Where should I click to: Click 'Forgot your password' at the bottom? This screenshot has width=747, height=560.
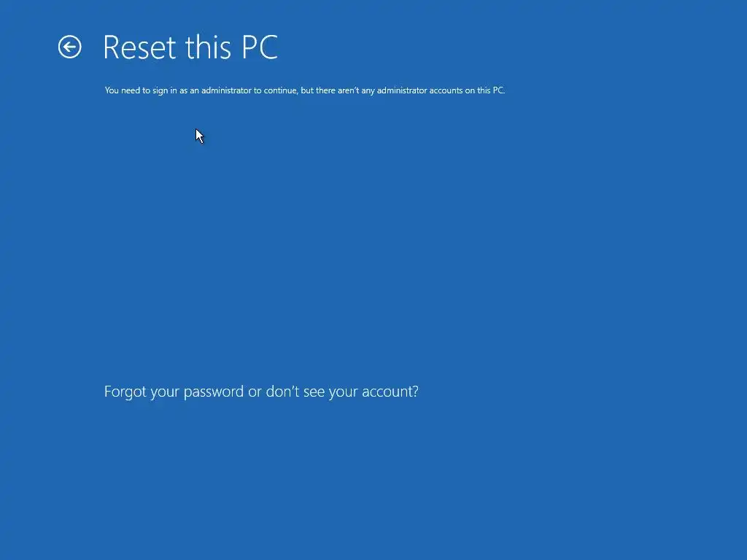coord(174,392)
